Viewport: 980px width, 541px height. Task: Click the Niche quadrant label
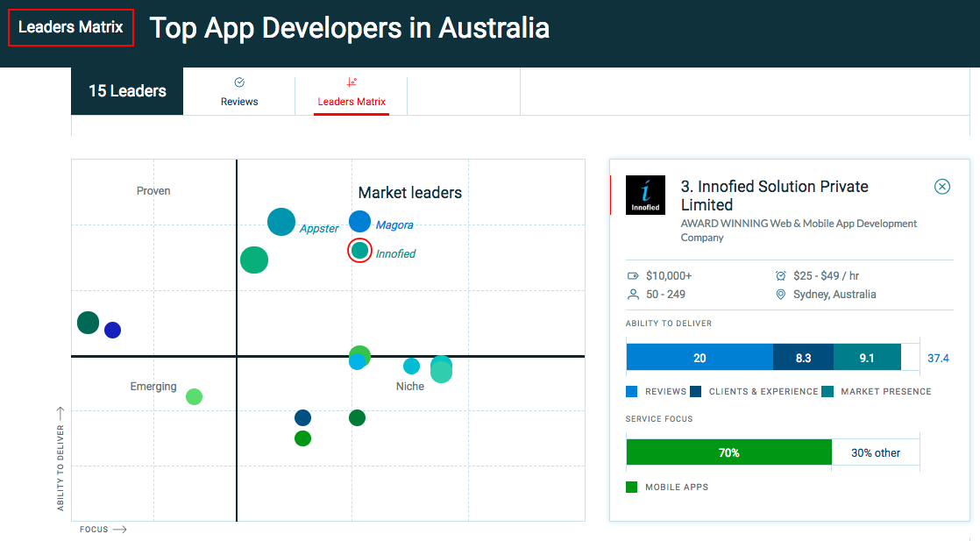(x=410, y=387)
